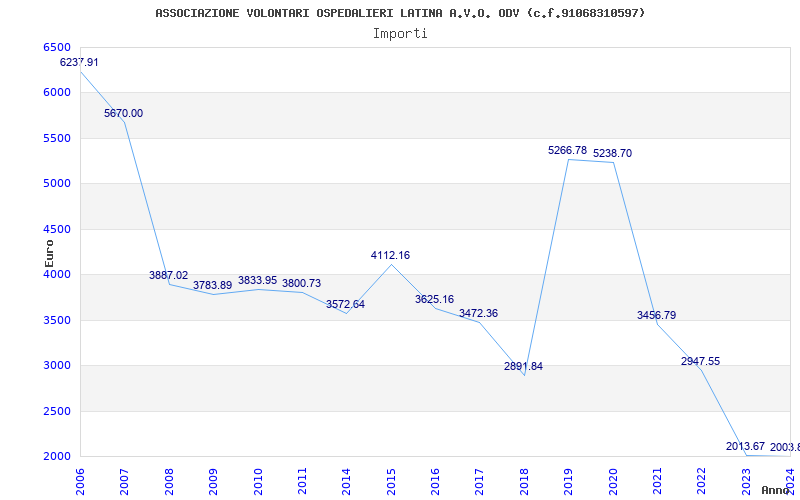
Task: Click the x-axis year 2007
Action: coord(124,481)
